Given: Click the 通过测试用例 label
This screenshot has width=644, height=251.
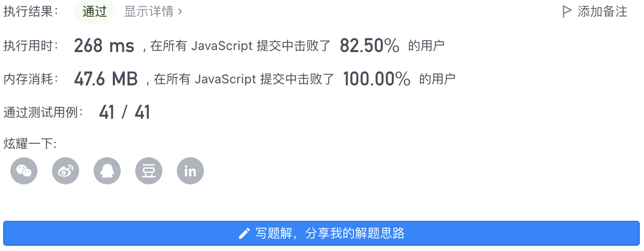Looking at the screenshot, I should 44,112.
